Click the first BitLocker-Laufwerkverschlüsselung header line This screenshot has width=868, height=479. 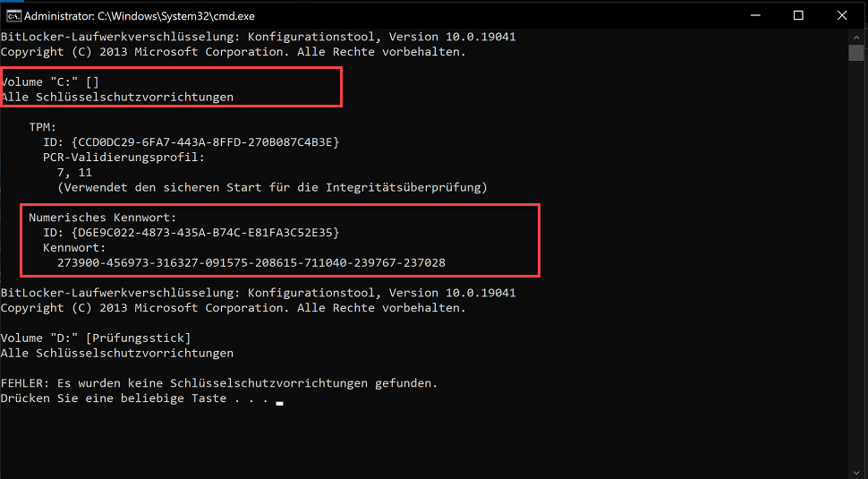258,37
